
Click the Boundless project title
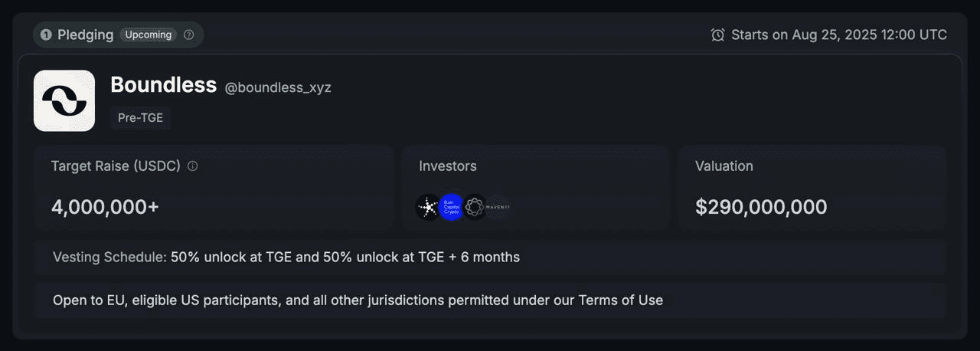pyautogui.click(x=164, y=85)
